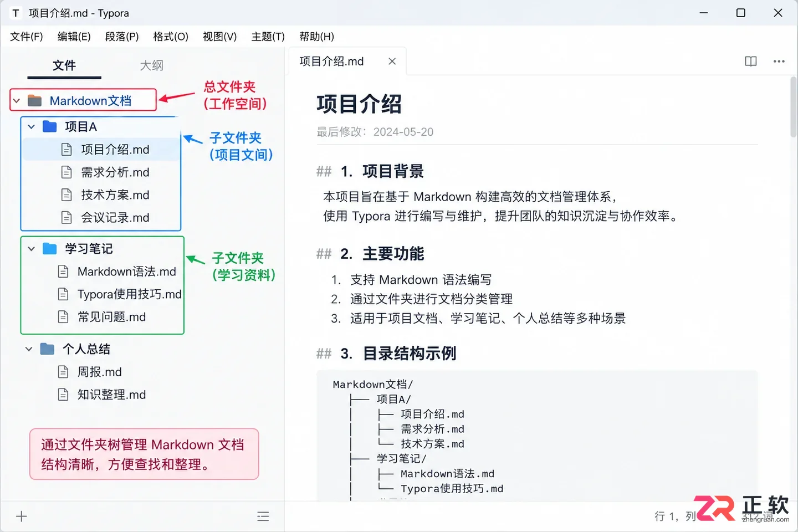
Task: Collapse the Markdown文档 root folder chevron
Action: (x=17, y=101)
